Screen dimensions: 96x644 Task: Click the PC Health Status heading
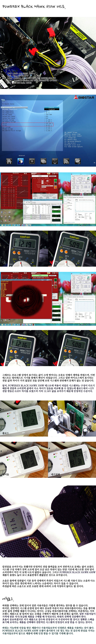tap(8, 104)
